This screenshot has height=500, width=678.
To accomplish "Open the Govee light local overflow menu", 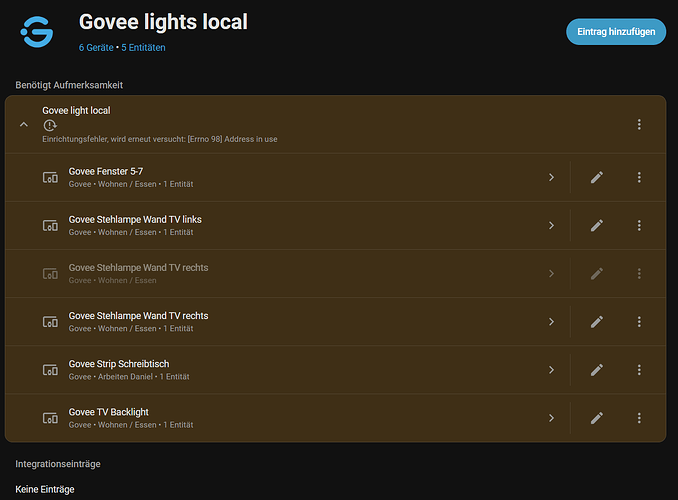I will [x=639, y=125].
